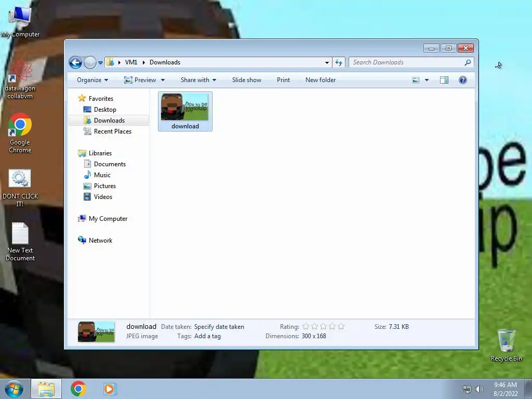This screenshot has height=399, width=532.
Task: Expand the address bar history dropdown
Action: (x=327, y=62)
